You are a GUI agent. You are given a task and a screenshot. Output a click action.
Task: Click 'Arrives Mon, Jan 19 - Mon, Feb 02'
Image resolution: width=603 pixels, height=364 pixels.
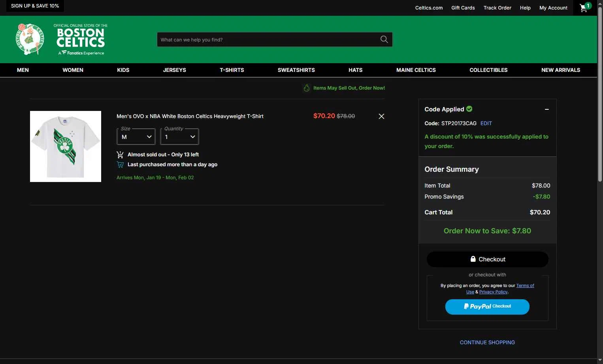point(155,178)
